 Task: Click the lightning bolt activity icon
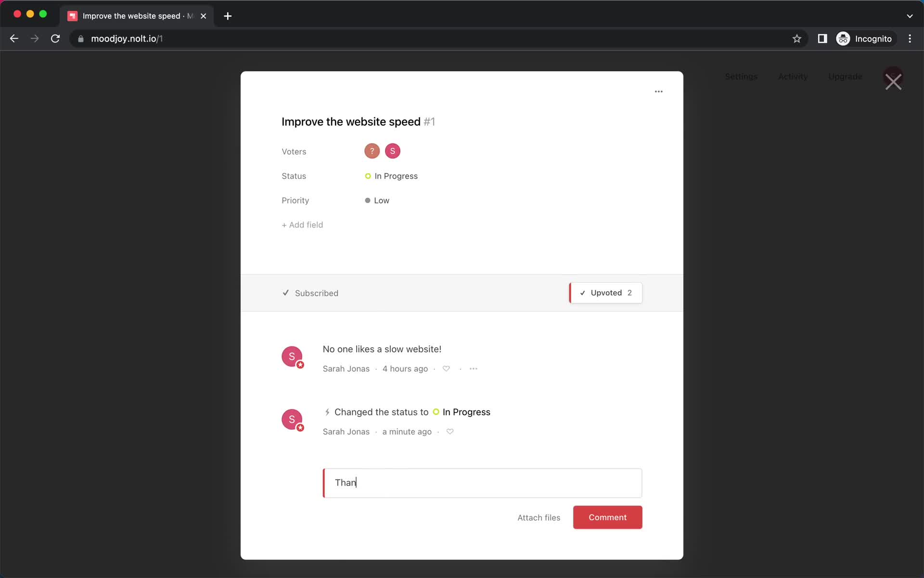(x=327, y=411)
